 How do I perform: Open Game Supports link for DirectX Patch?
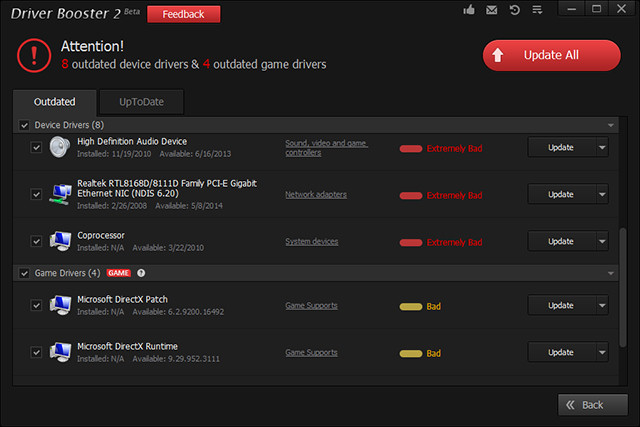tap(311, 306)
